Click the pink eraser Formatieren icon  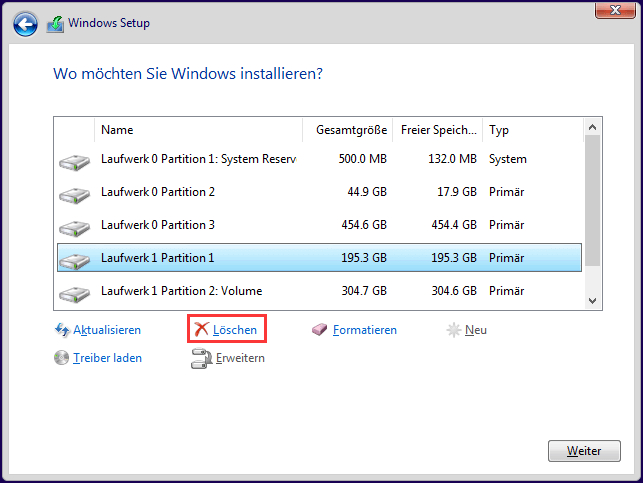coord(319,329)
